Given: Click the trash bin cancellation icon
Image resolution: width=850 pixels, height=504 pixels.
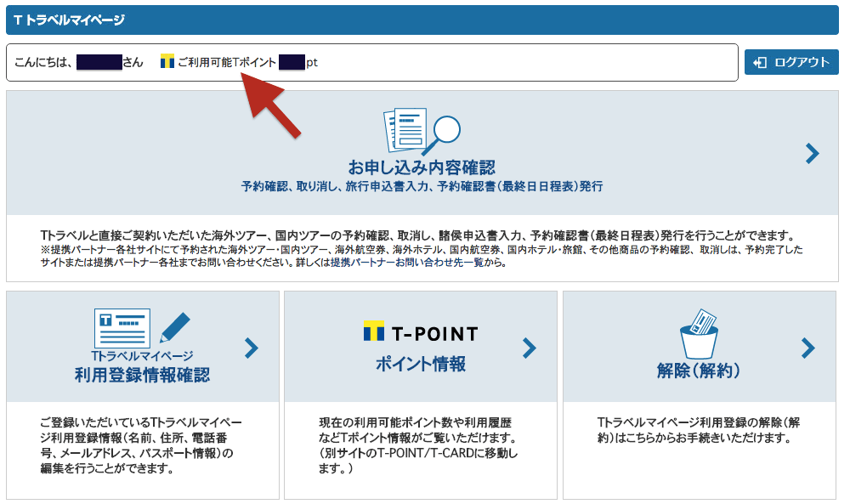Looking at the screenshot, I should click(x=699, y=334).
